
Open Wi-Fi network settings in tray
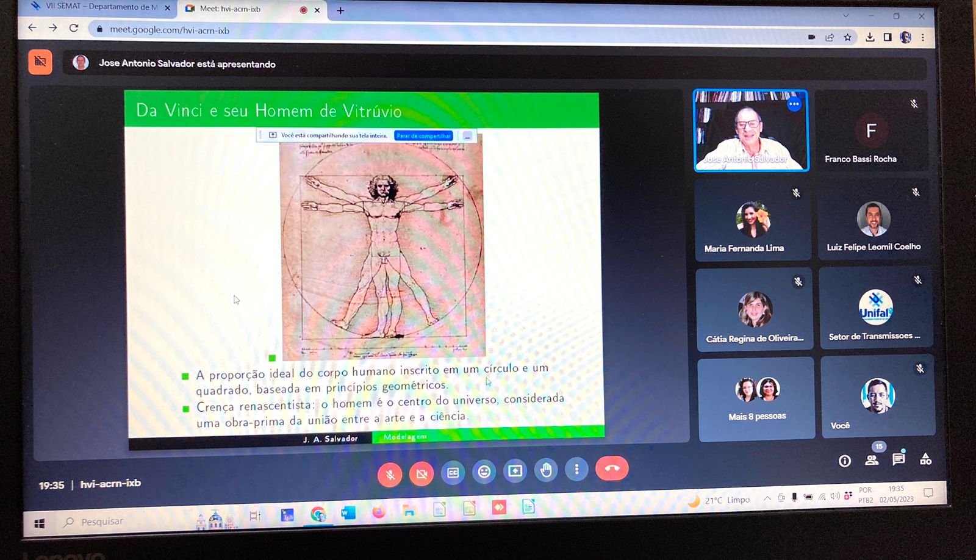(x=822, y=497)
